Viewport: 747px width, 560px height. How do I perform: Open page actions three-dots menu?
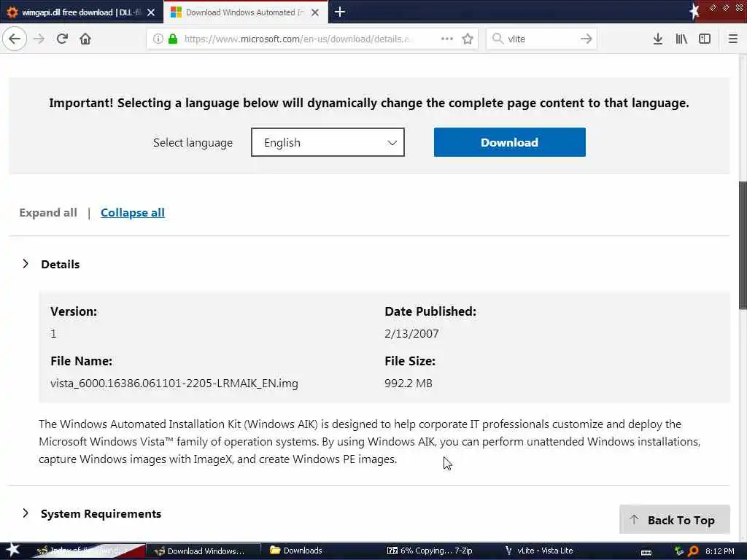tap(447, 39)
